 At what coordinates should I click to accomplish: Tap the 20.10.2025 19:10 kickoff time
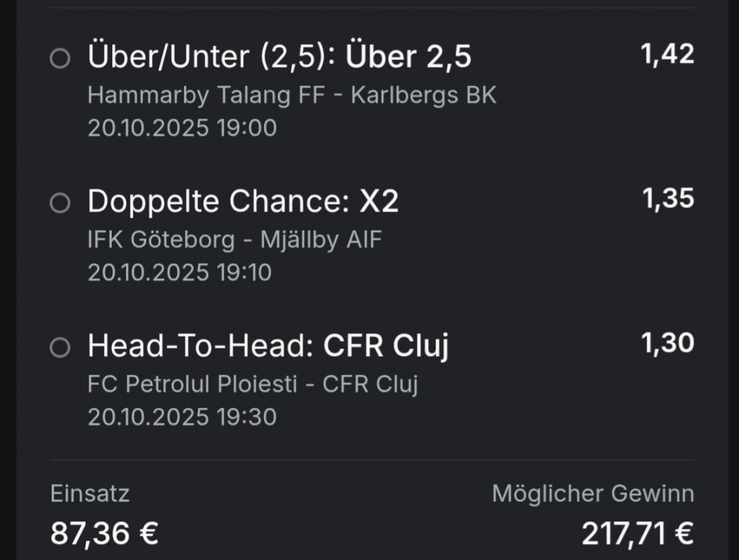(x=179, y=272)
